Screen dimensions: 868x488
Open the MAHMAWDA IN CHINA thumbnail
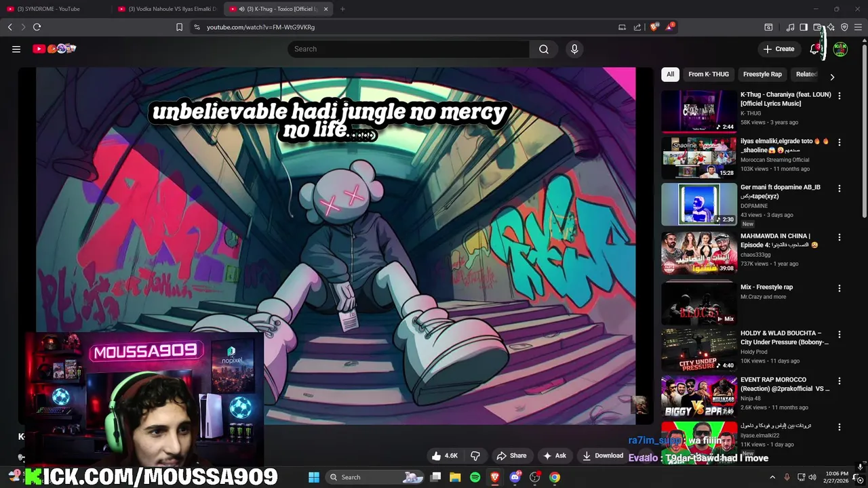698,252
